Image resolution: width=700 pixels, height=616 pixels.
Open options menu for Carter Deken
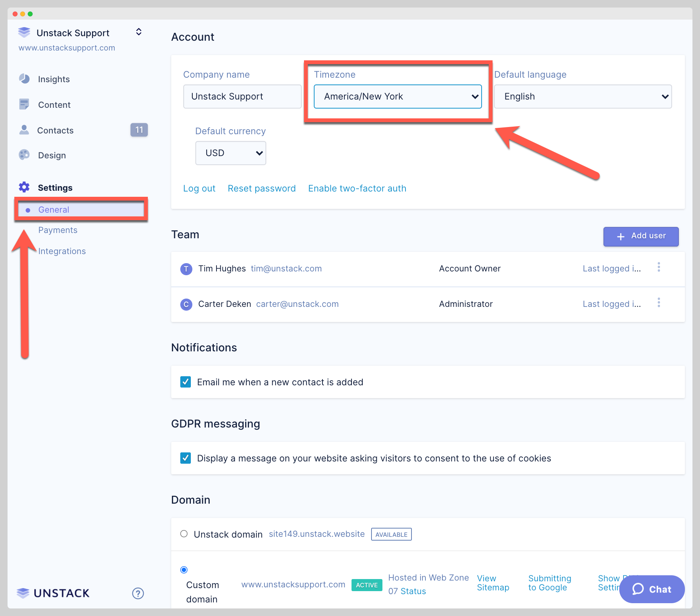pyautogui.click(x=659, y=303)
